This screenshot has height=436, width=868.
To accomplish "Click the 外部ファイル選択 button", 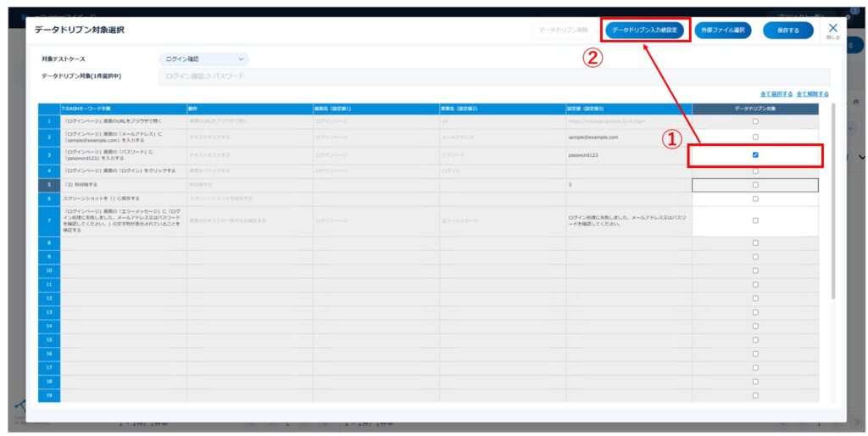I will 722,31.
